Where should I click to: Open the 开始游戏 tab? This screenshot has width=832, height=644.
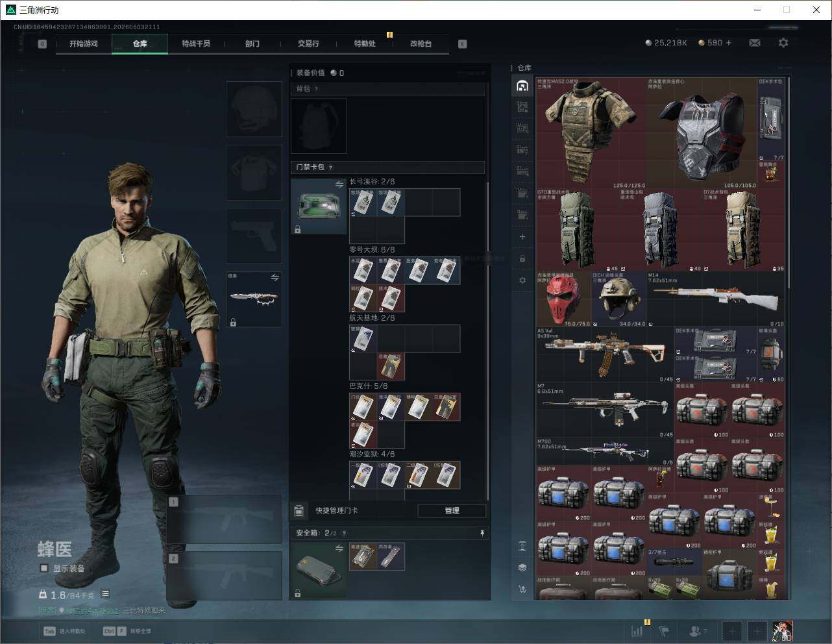click(x=84, y=43)
